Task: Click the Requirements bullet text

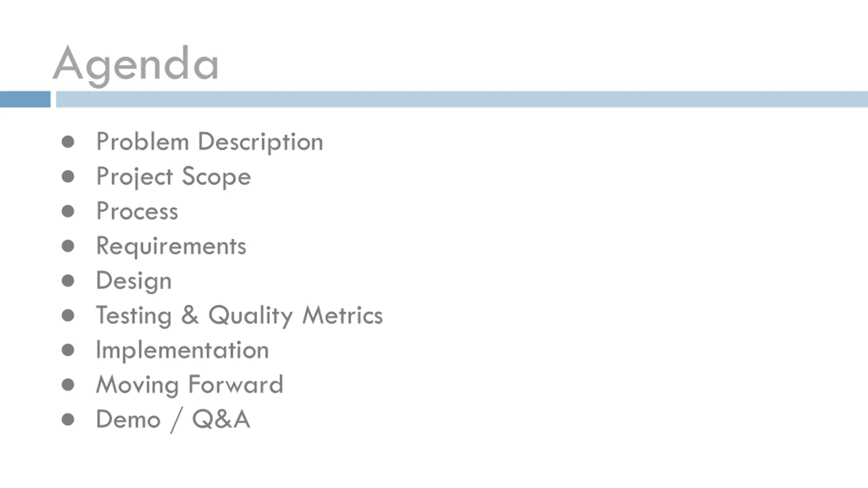Action: point(171,246)
